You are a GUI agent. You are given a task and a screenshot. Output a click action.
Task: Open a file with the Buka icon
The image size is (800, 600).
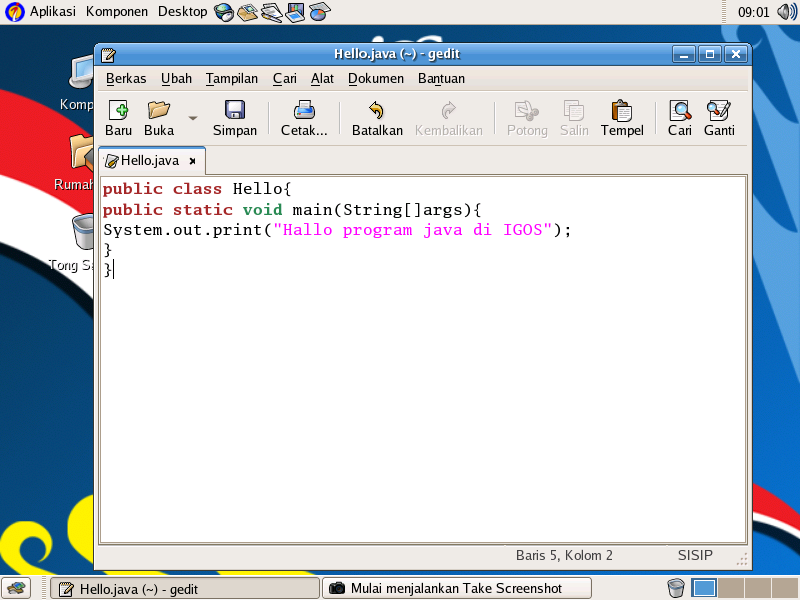point(159,110)
